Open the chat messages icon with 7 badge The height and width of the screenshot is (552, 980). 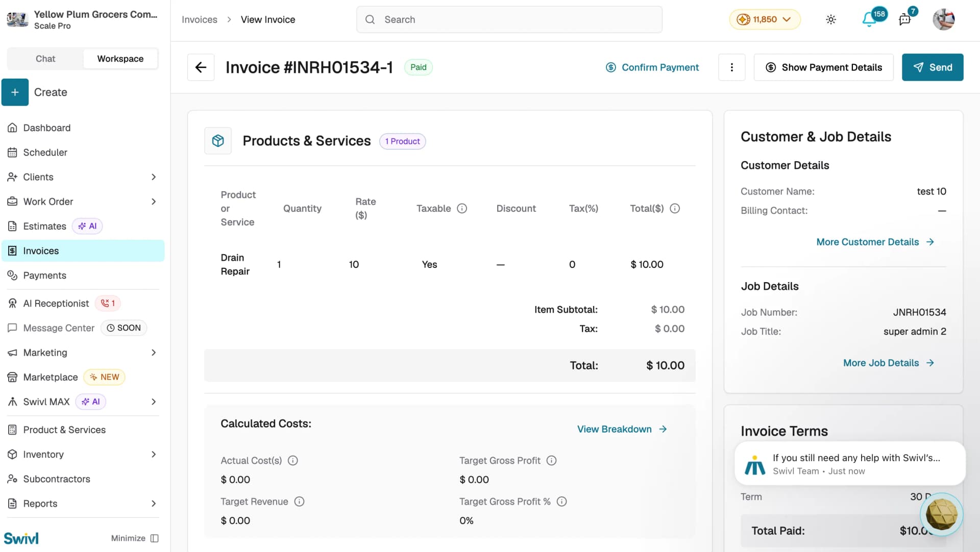[905, 19]
